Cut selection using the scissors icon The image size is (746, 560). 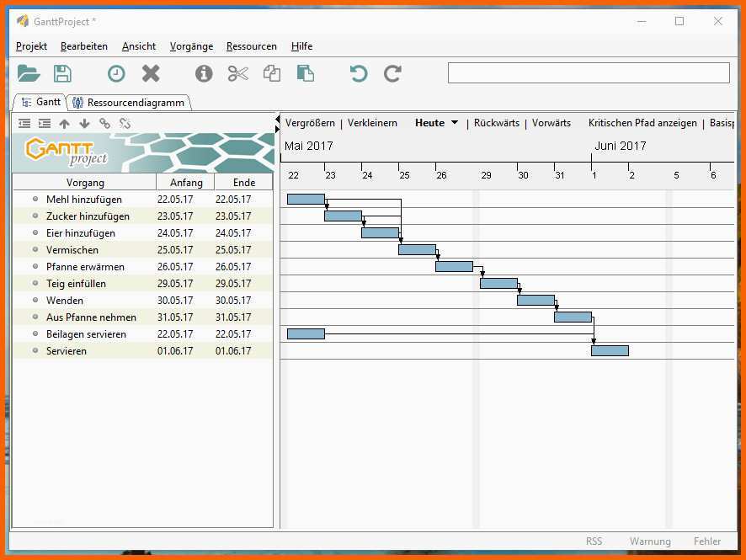[x=238, y=74]
